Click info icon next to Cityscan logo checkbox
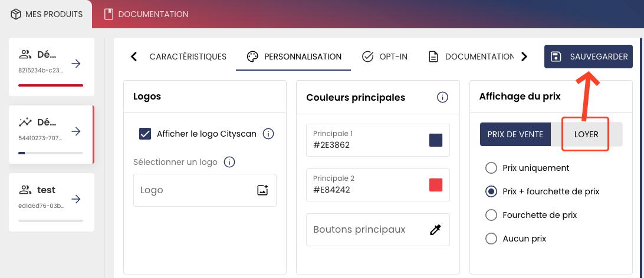 (x=268, y=134)
